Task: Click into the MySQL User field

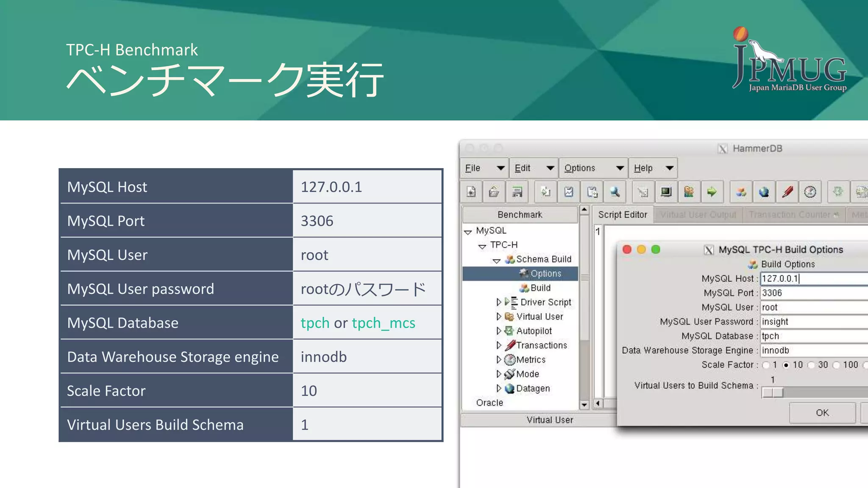Action: [x=814, y=308]
